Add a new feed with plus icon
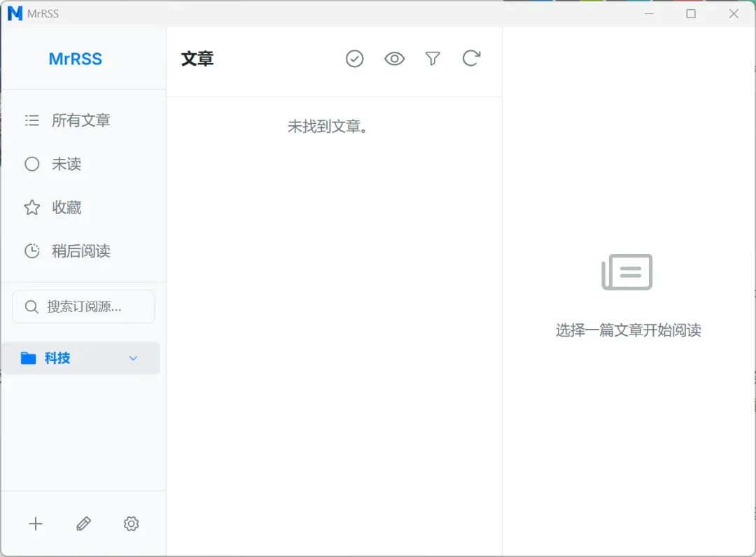Image resolution: width=756 pixels, height=557 pixels. (x=36, y=523)
